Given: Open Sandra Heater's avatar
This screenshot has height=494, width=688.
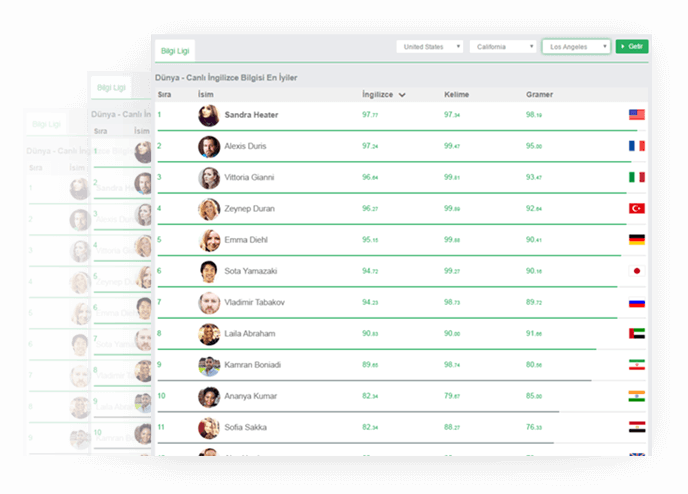Looking at the screenshot, I should click(209, 115).
